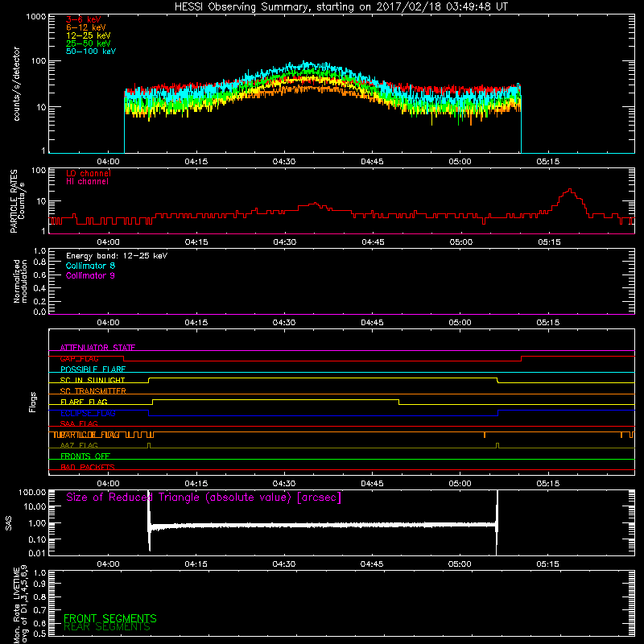Screen dimensions: 644x644
Task: Click the POSSIBLE_FLARE flag label
Action: point(93,369)
